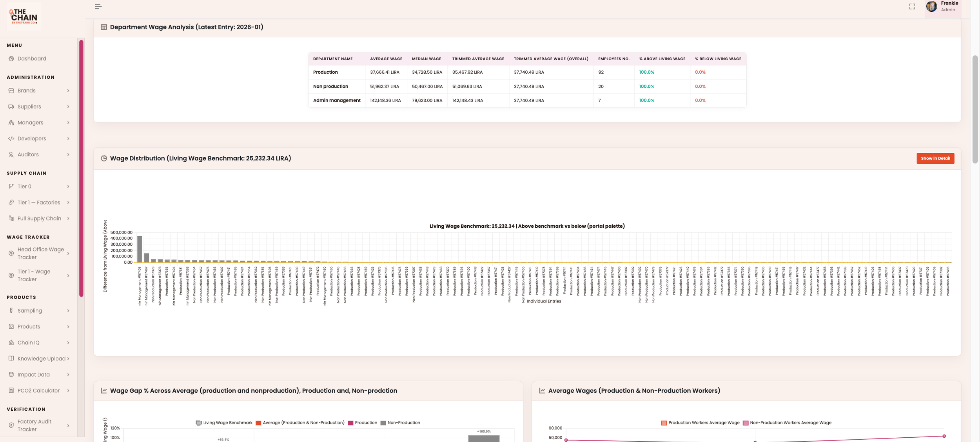Sort by Average Wage column header
980x442 pixels.
[x=386, y=59]
